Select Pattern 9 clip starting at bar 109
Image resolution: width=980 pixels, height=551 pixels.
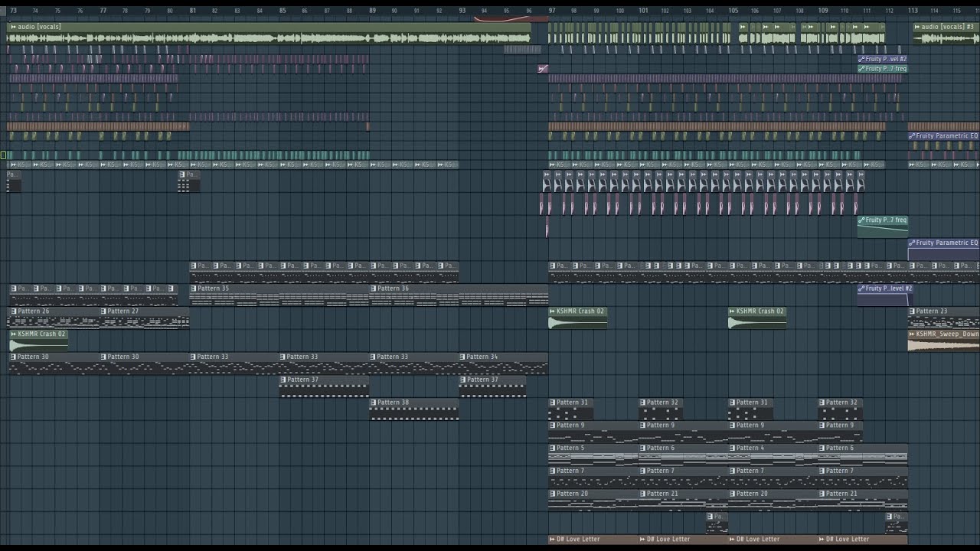point(840,432)
